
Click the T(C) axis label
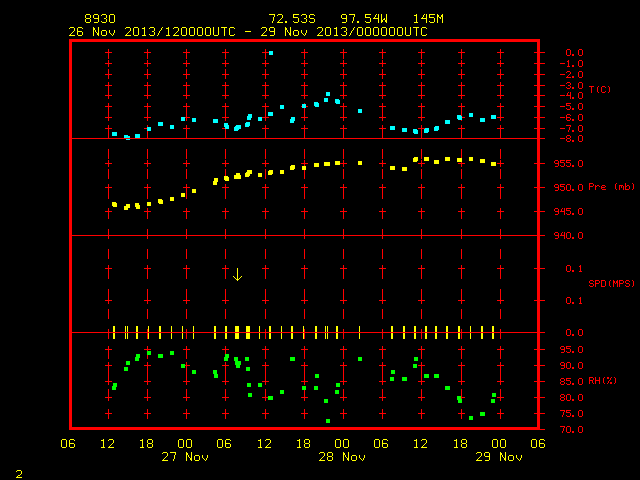(600, 89)
